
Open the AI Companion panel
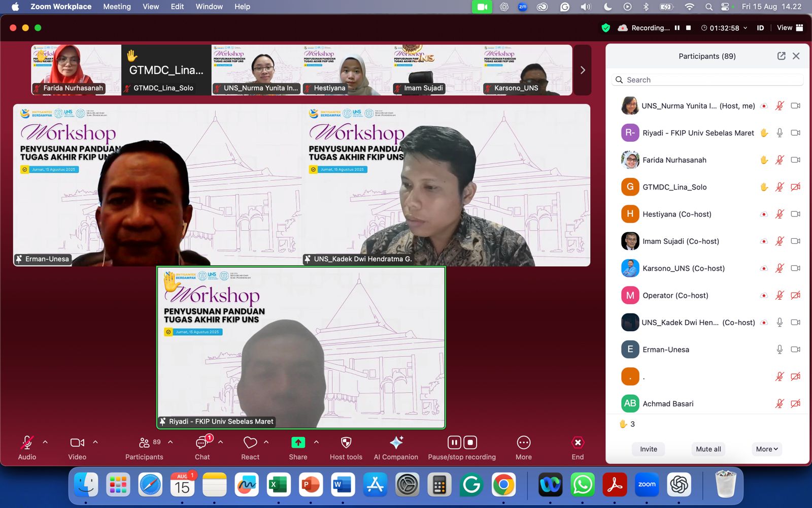click(x=396, y=443)
